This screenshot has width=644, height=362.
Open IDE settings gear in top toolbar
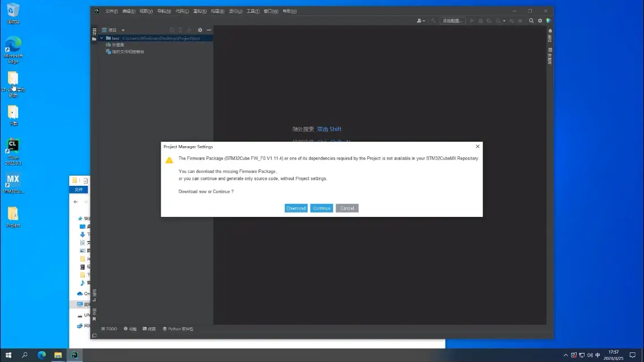click(x=540, y=20)
